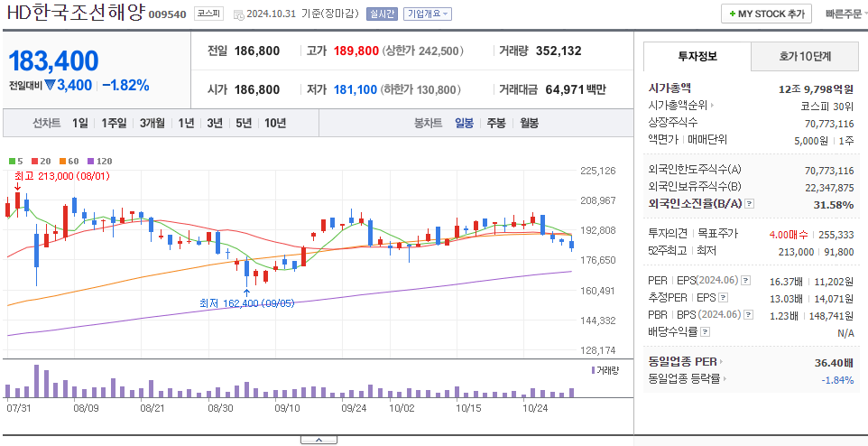Screen dimensions: 868x446
Task: Click the 외국인소진율 value 31.58%
Action: pyautogui.click(x=834, y=204)
